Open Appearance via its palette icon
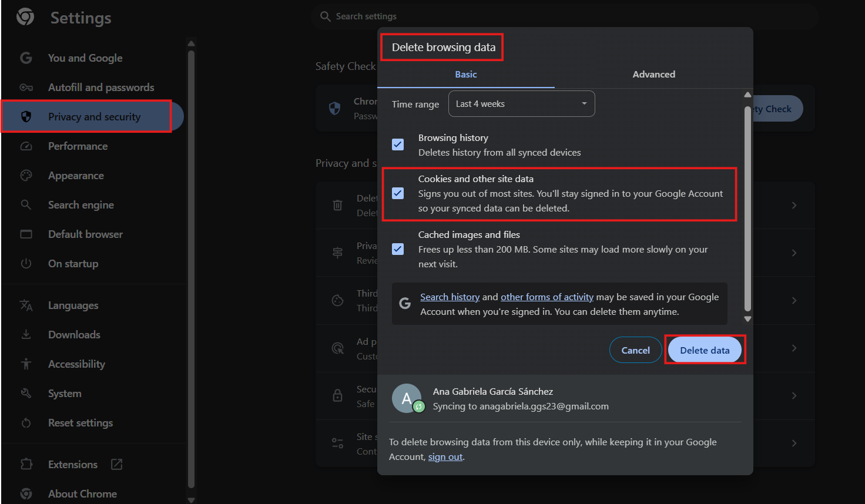Image resolution: width=865 pixels, height=504 pixels. pos(26,175)
